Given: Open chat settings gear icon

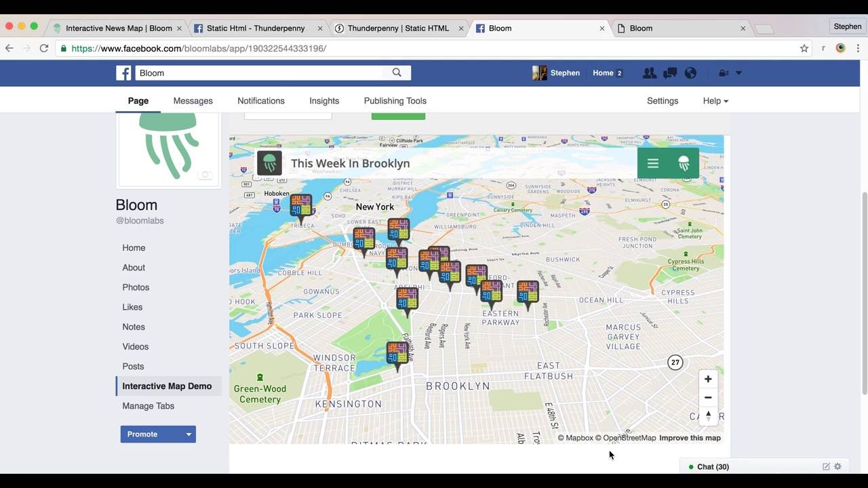Looking at the screenshot, I should (837, 466).
